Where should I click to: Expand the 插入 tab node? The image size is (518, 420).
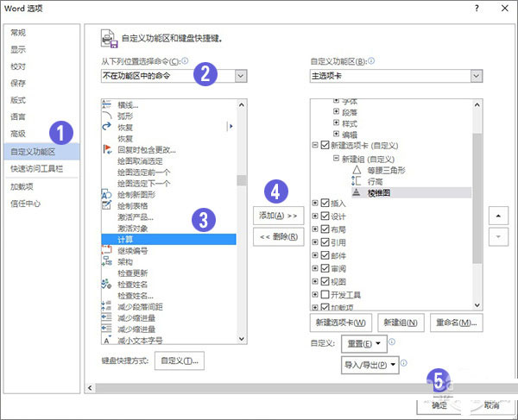click(x=315, y=203)
